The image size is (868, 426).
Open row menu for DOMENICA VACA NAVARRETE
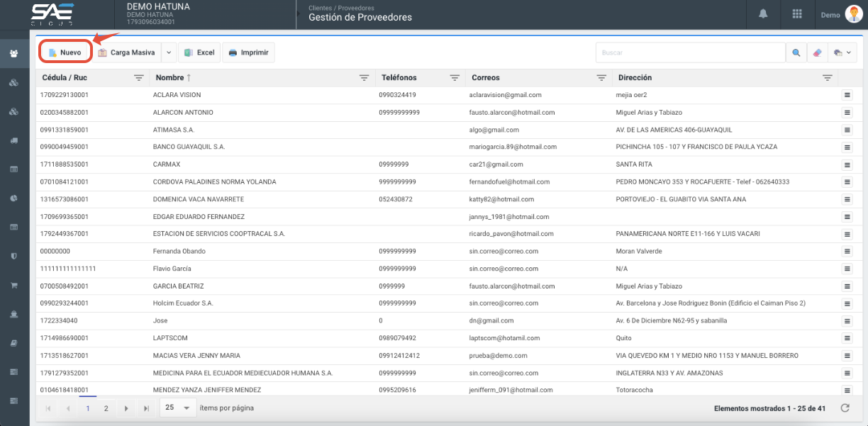[x=846, y=199]
